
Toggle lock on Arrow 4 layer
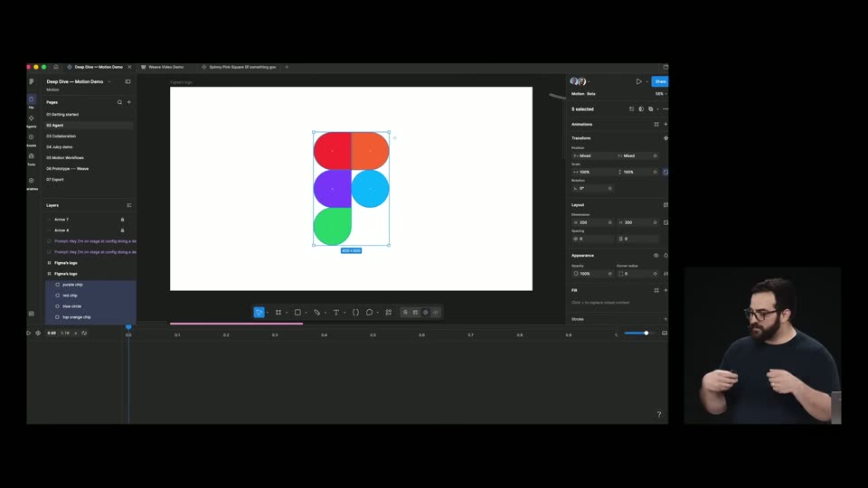click(122, 230)
